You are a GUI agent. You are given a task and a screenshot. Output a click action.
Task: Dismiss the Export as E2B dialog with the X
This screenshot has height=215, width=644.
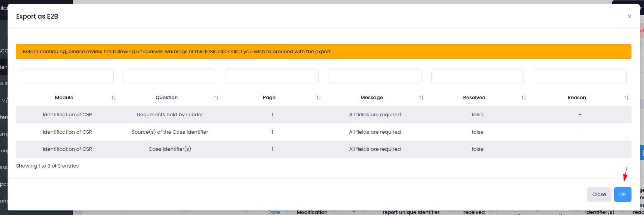point(629,16)
